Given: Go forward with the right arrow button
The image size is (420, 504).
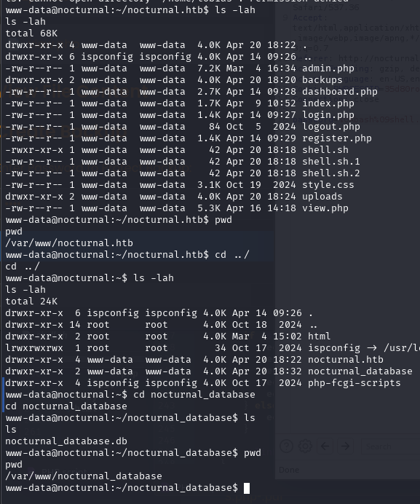Looking at the screenshot, I should tap(345, 446).
